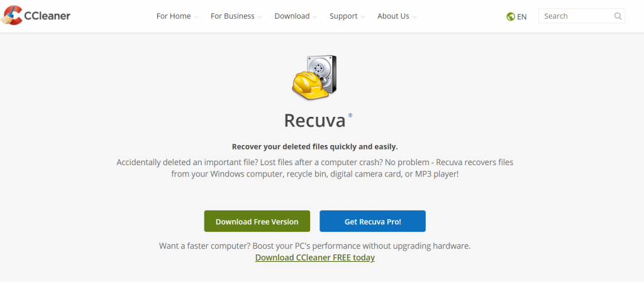Click the green globe language icon
The height and width of the screenshot is (282, 644).
511,17
